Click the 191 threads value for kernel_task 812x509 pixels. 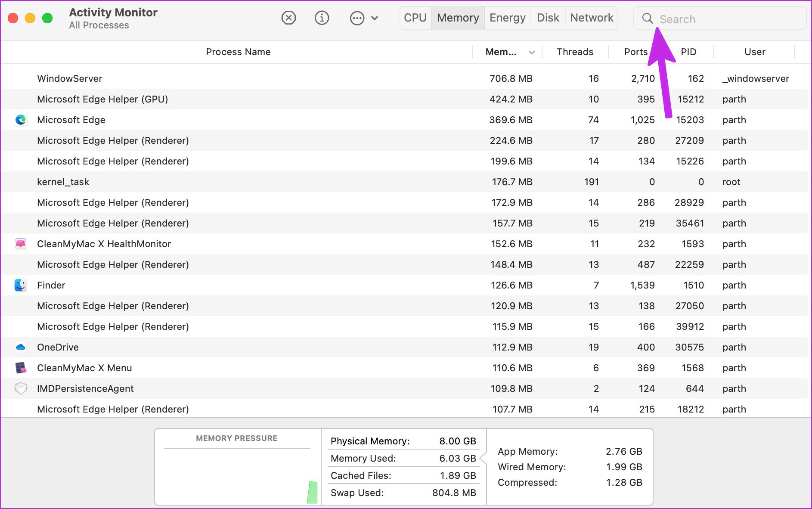pos(592,182)
